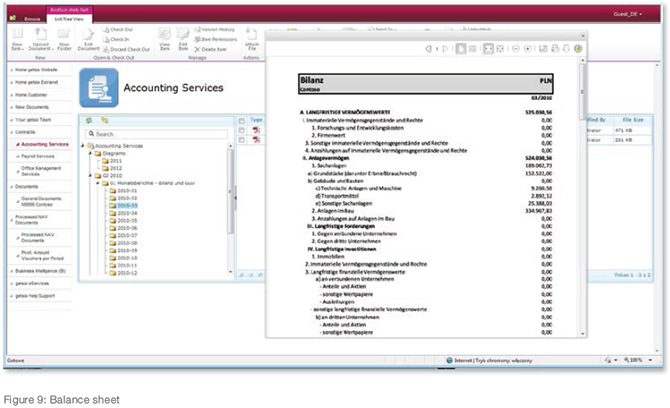This screenshot has height=408, width=670.
Task: Click full-screen icon in viewer toolbar
Action: (x=500, y=49)
